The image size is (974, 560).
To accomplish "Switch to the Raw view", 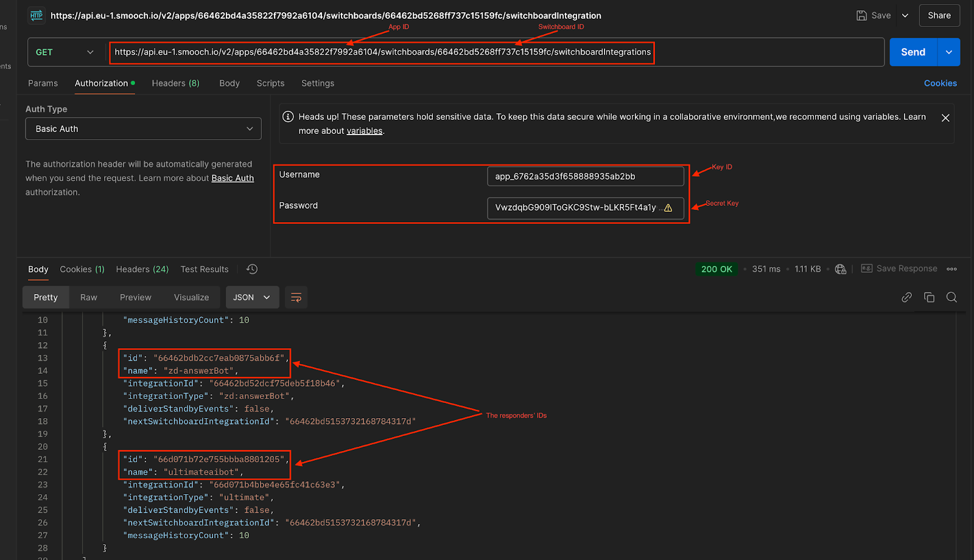I will click(x=89, y=298).
